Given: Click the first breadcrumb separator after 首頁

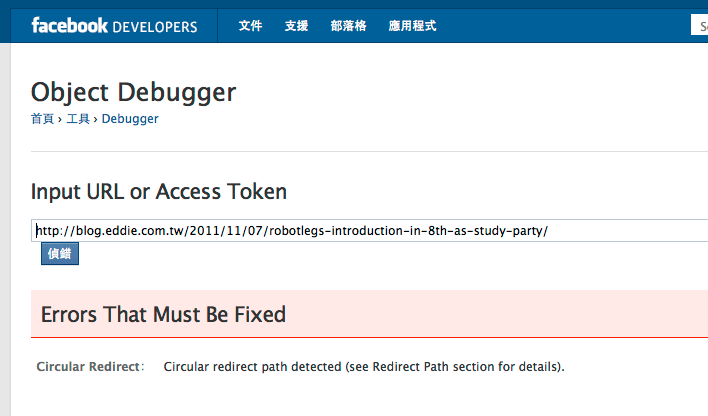Looking at the screenshot, I should [x=60, y=119].
